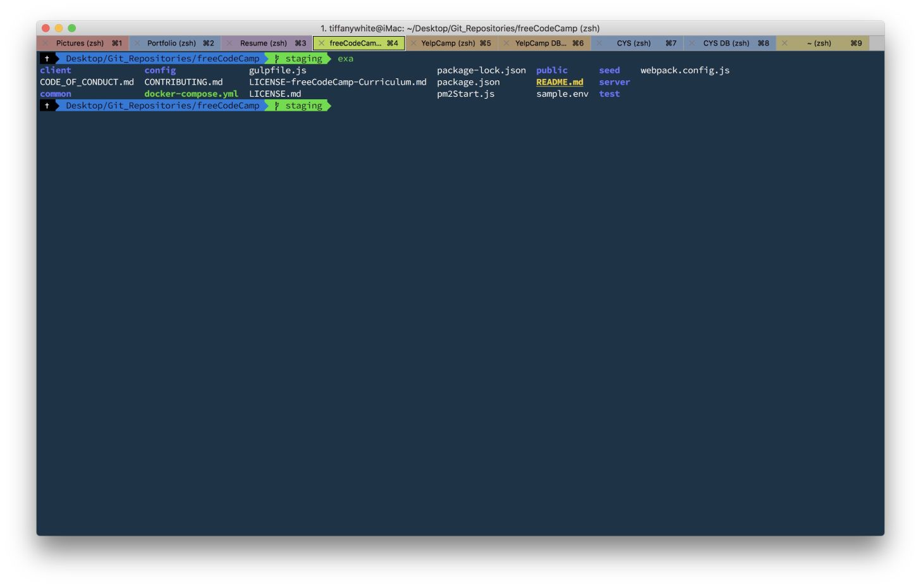This screenshot has width=921, height=588.
Task: Click the green zoom window button
Action: 71,28
